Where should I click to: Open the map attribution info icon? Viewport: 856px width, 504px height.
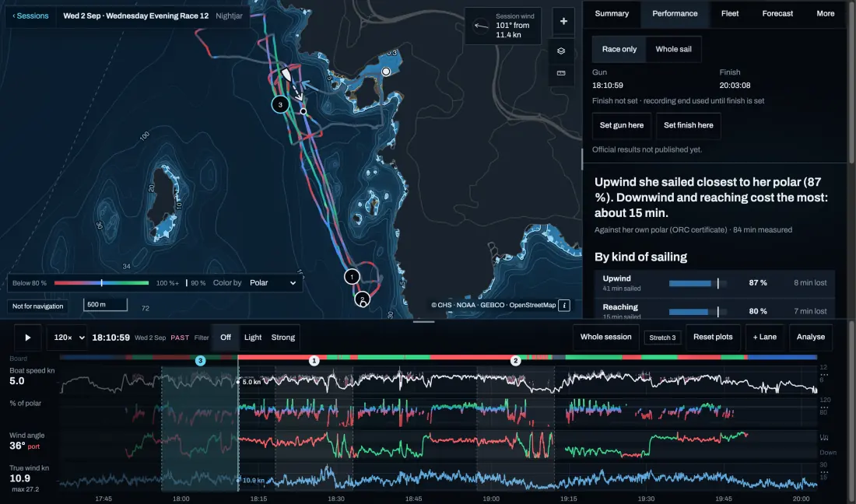[564, 305]
